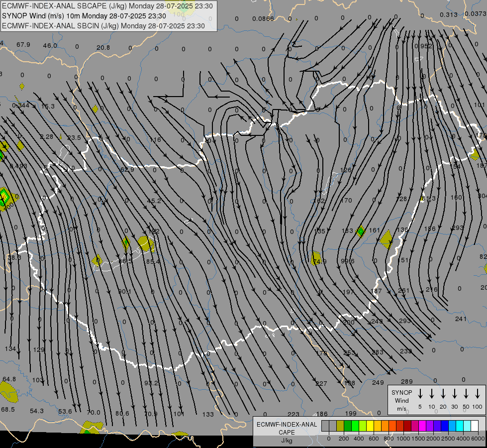Image resolution: width=487 pixels, height=448 pixels.
Task: Click the 62.9 value on the map
Action: 127,169
